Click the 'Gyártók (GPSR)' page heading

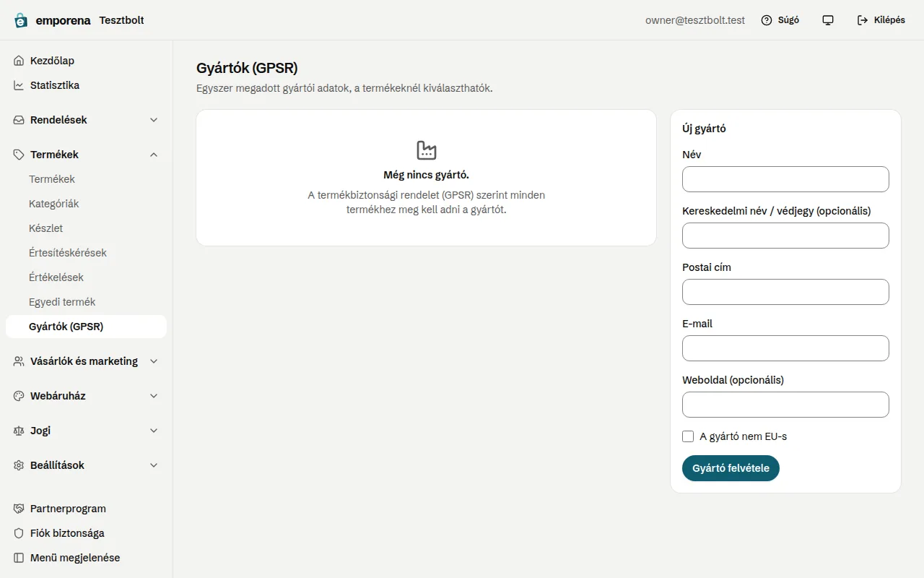[x=247, y=68]
